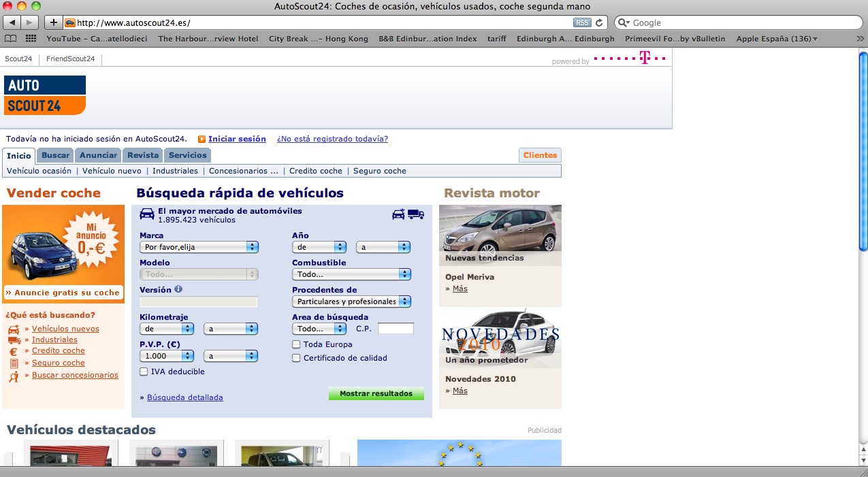Screen dimensions: 868x477
Task: Open the Marca dropdown
Action: coord(199,247)
